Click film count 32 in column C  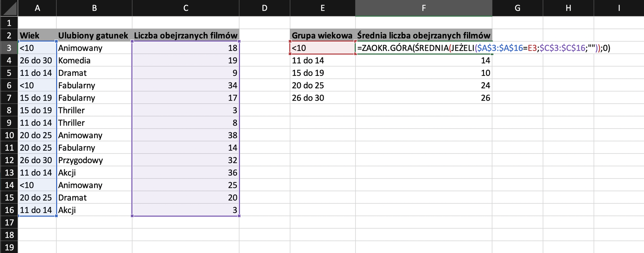point(186,160)
